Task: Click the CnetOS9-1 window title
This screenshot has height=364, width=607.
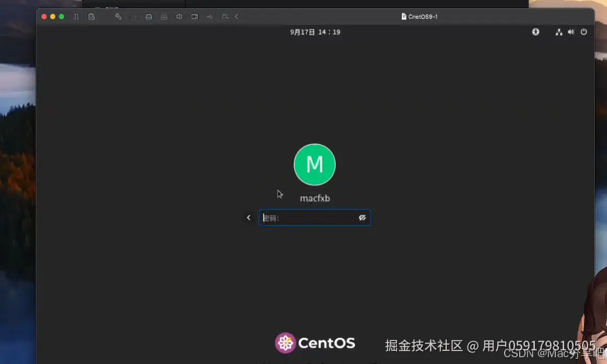Action: pyautogui.click(x=419, y=16)
